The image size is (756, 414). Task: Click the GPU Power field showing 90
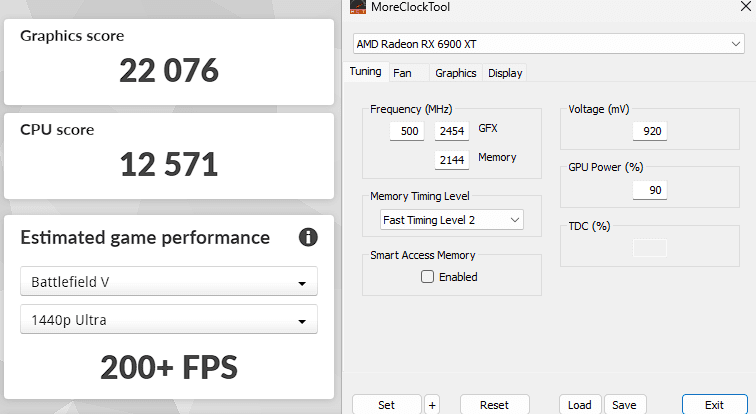(650, 190)
